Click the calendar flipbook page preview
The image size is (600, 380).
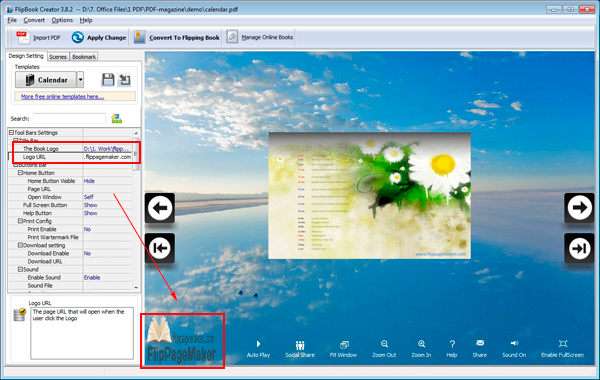point(369,196)
